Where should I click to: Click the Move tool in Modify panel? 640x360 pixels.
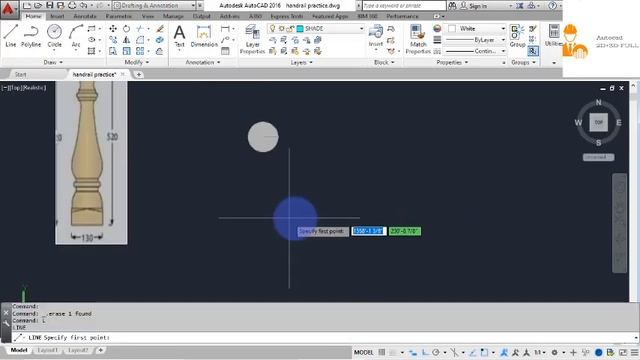[113, 29]
